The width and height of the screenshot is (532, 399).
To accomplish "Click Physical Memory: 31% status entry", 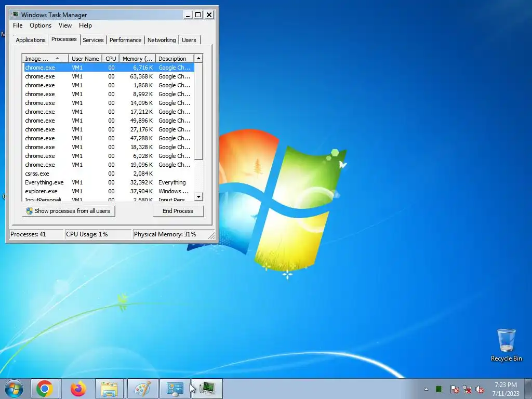I will 170,234.
